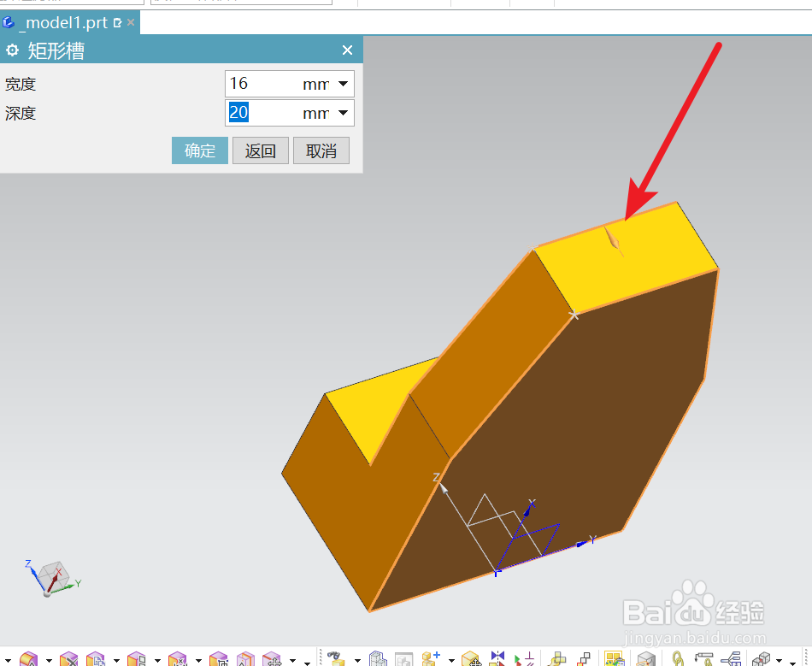
Task: Click the purple cube icon with orange stripe
Action: tap(245, 659)
